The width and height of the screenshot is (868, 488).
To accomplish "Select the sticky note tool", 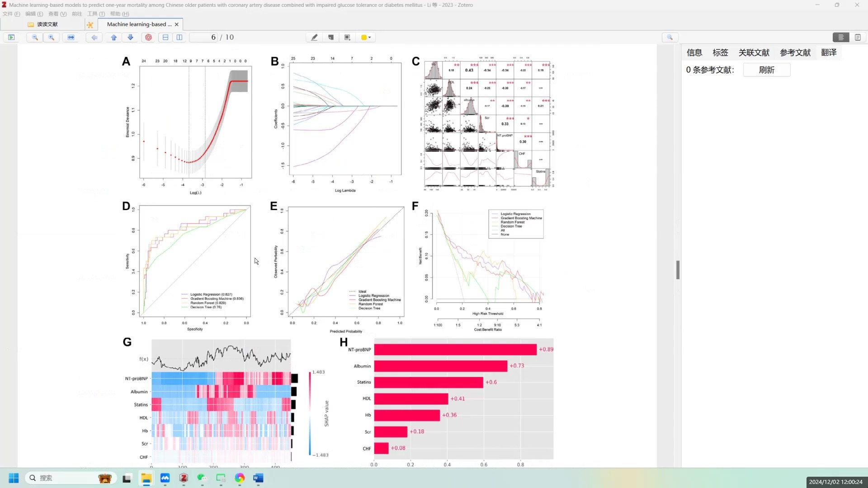I will click(x=331, y=38).
